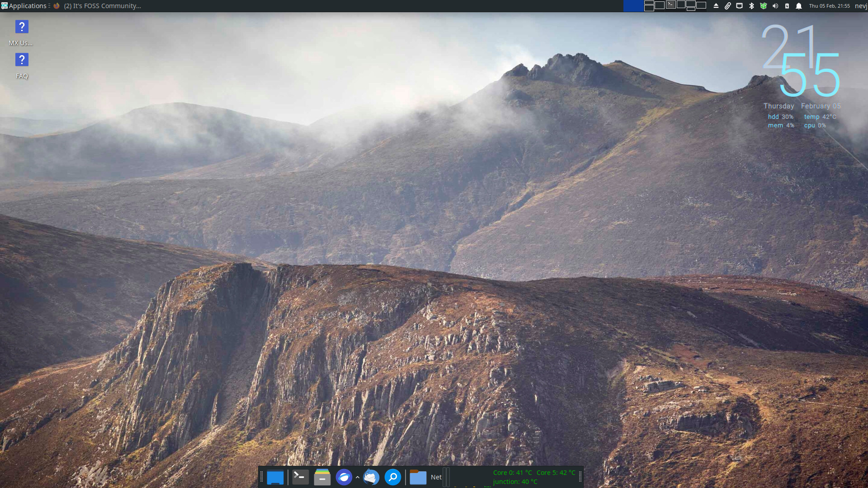This screenshot has height=488, width=868.
Task: Expand the web browser launcher arrow
Action: (358, 477)
